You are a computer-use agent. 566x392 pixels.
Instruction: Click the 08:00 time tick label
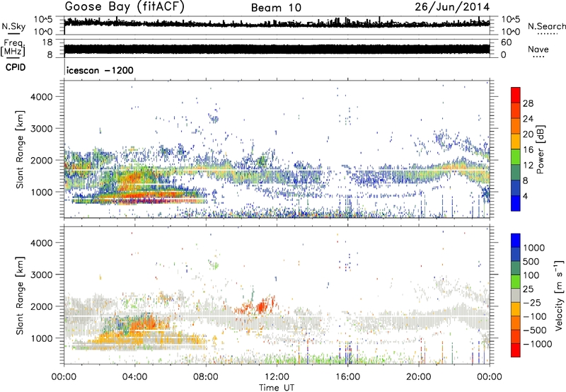coord(206,377)
